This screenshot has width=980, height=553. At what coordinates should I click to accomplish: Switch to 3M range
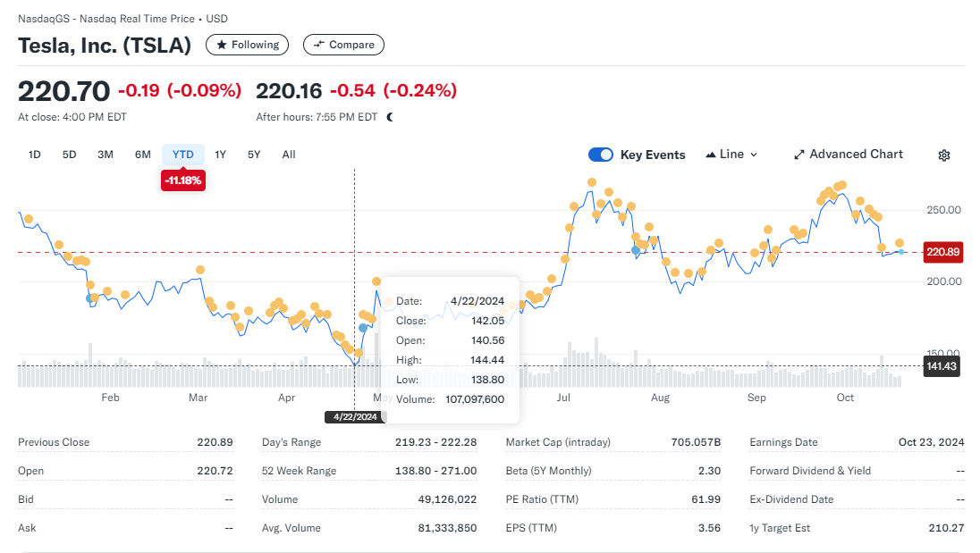tap(105, 155)
